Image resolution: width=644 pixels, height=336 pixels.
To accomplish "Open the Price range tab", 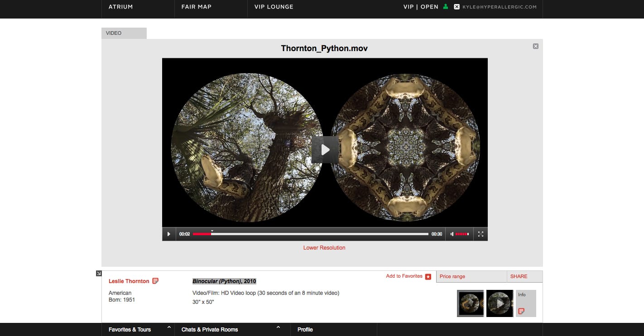I will click(452, 276).
